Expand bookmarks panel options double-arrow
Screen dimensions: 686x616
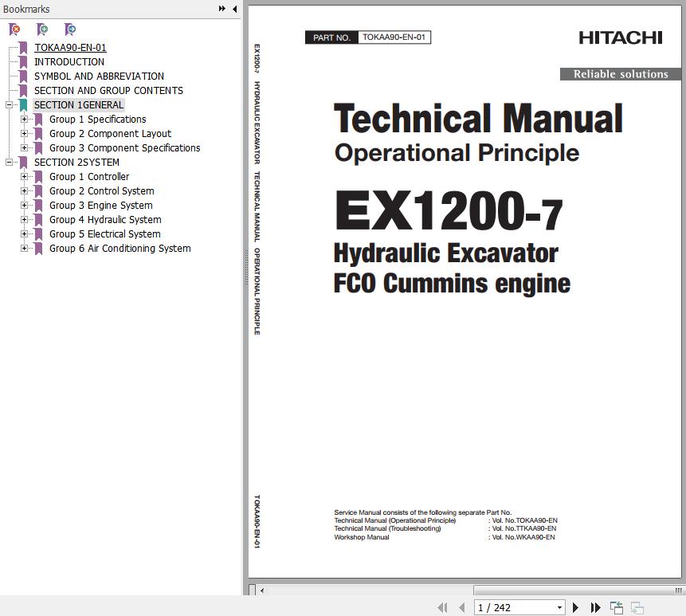222,8
